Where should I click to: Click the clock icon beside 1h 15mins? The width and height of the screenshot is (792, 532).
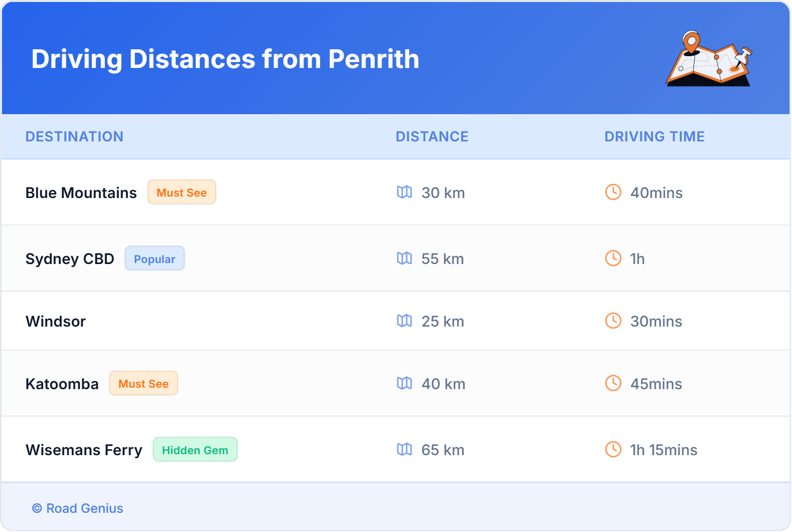coord(613,449)
